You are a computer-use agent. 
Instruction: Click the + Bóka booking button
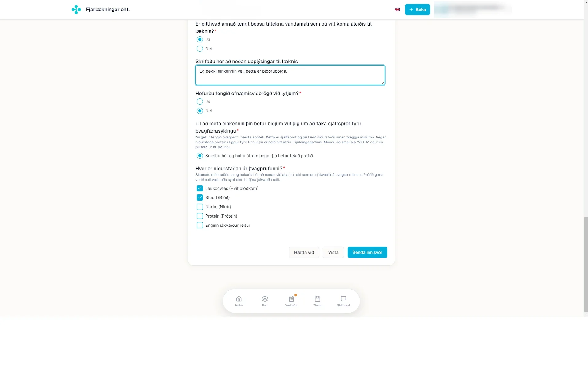pos(417,10)
